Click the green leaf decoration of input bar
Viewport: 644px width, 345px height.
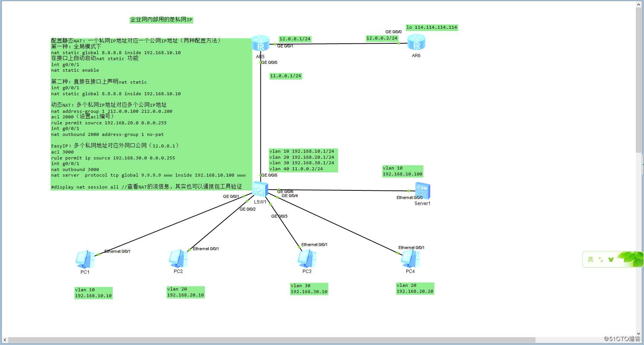pos(631,258)
